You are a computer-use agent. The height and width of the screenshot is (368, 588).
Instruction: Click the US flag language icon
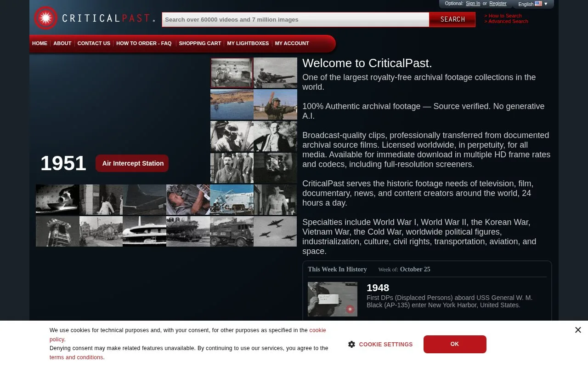(538, 4)
